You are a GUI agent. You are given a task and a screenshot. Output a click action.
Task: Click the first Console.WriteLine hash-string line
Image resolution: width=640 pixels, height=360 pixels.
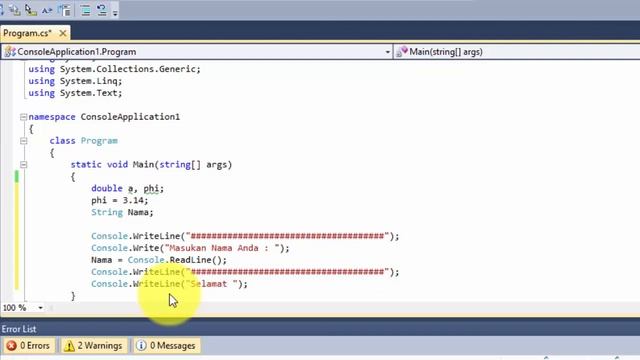tap(245, 236)
